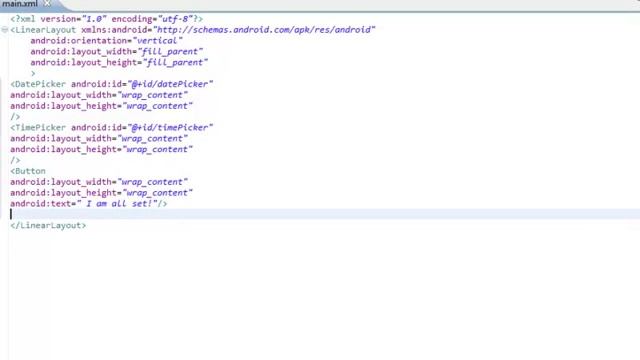The image size is (640, 360).
Task: Click the DatePicker layout_width wrap_content line
Action: click(x=99, y=95)
